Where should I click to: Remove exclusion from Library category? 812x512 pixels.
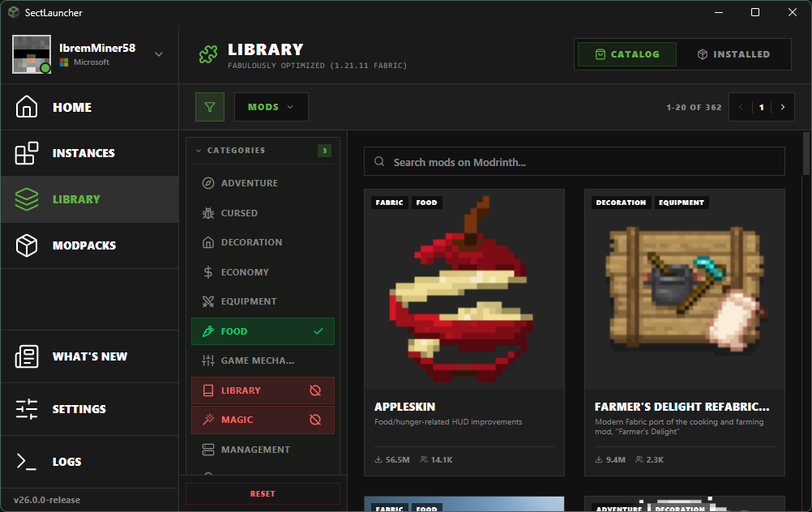click(x=315, y=390)
